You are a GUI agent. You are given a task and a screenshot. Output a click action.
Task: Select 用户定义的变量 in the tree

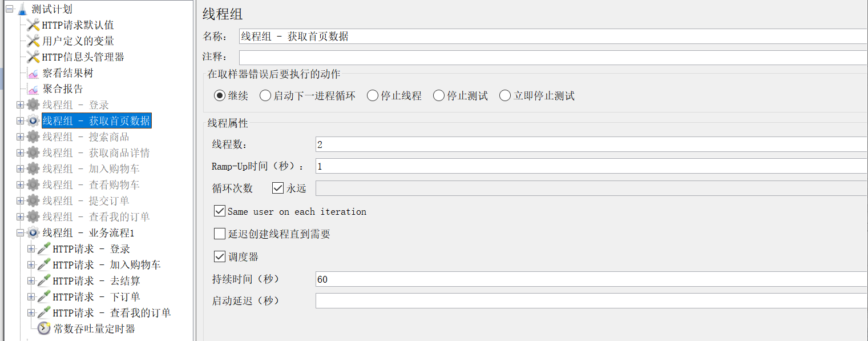(x=78, y=41)
